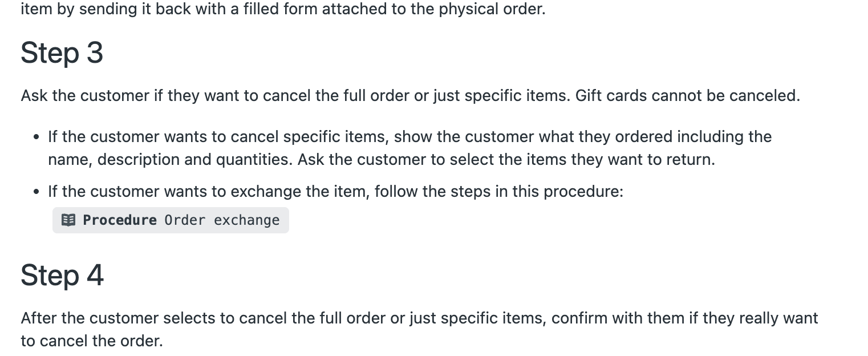Click the book icon in the Procedure chip
This screenshot has width=868, height=356.
click(x=68, y=220)
